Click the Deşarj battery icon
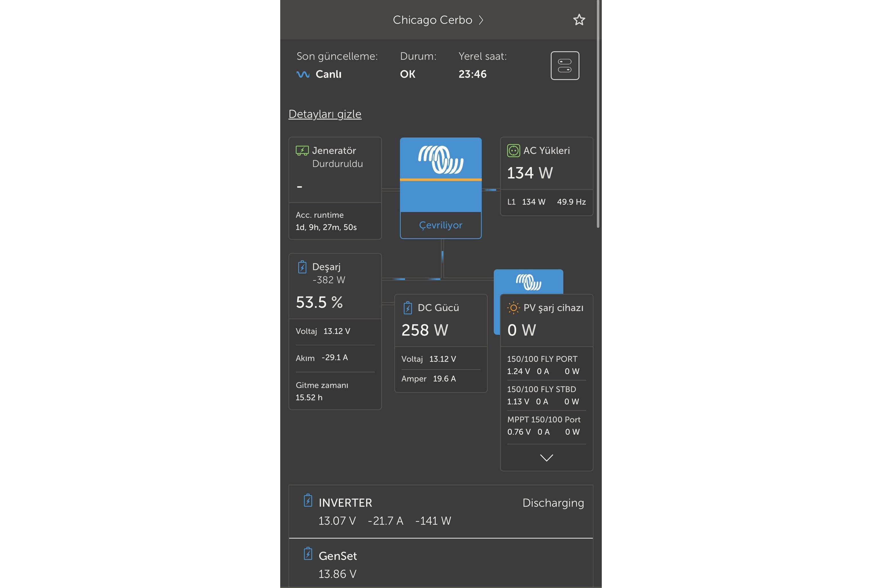 (x=302, y=267)
